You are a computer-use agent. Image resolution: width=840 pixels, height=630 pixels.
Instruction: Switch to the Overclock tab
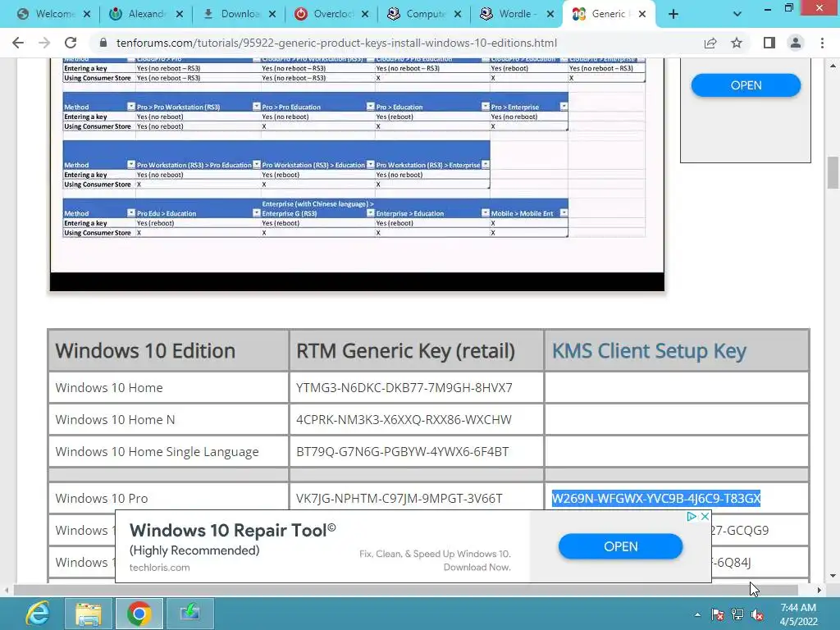324,14
